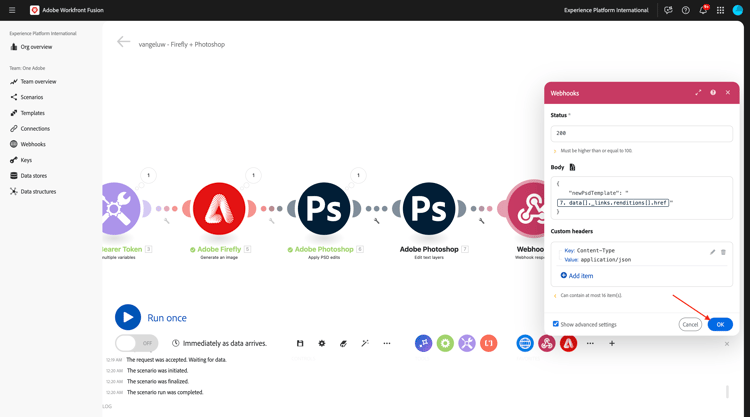Add a favorite with the plus icon

click(612, 343)
